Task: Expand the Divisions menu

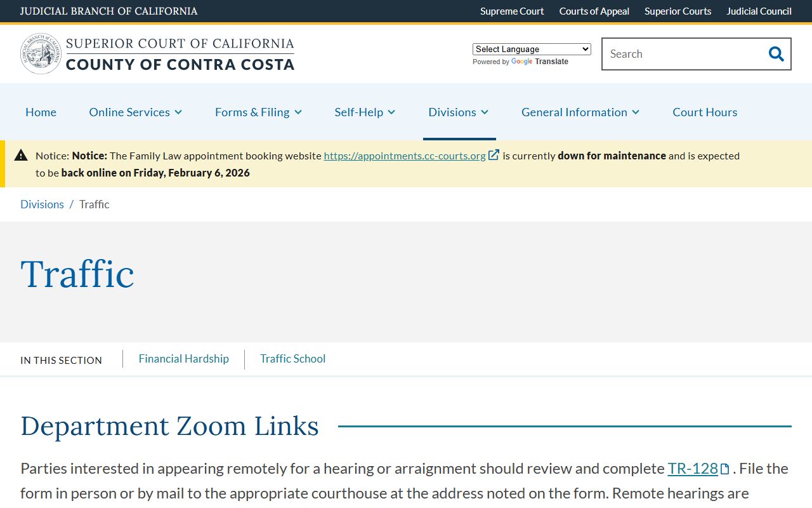Action: [459, 112]
